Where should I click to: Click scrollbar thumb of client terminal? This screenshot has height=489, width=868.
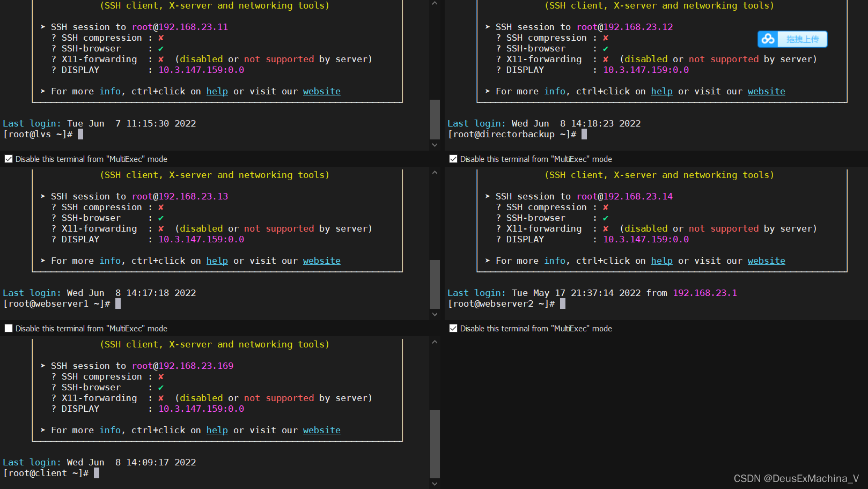[435, 444]
